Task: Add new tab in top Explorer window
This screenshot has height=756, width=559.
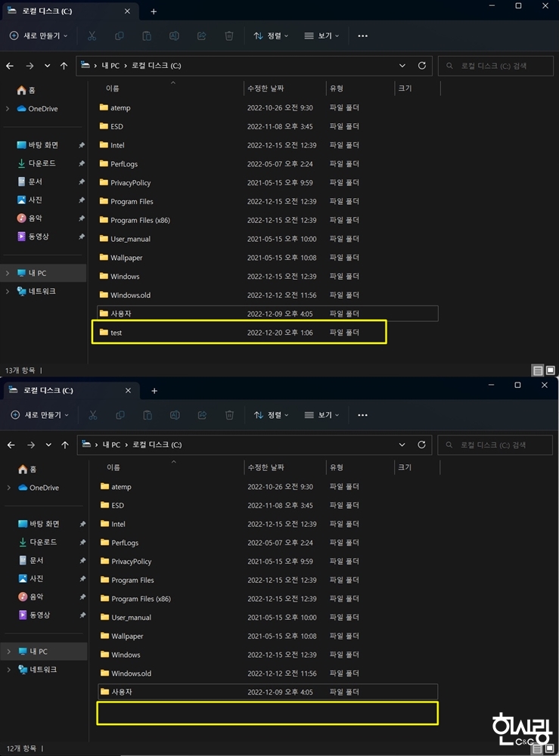Action: 154,11
